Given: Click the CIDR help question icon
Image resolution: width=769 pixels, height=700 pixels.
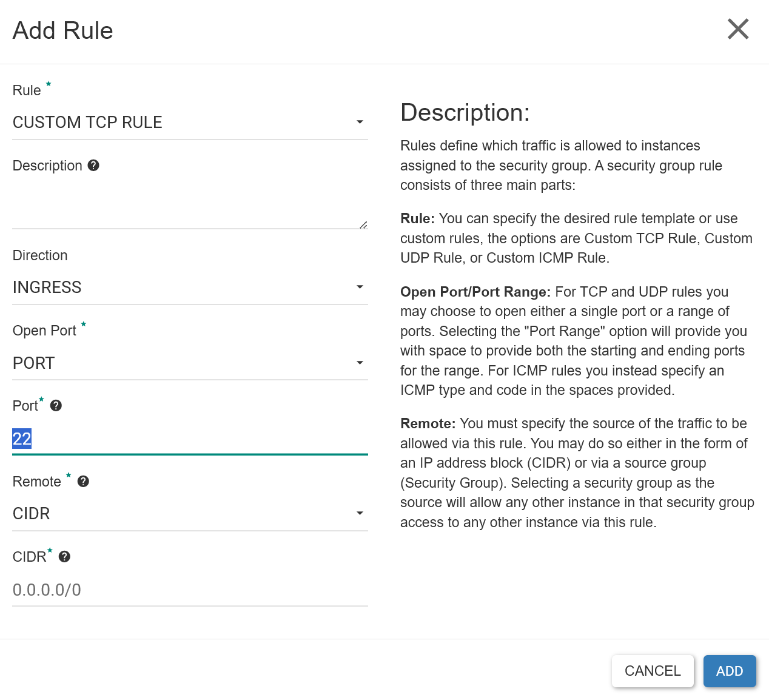Looking at the screenshot, I should [64, 557].
